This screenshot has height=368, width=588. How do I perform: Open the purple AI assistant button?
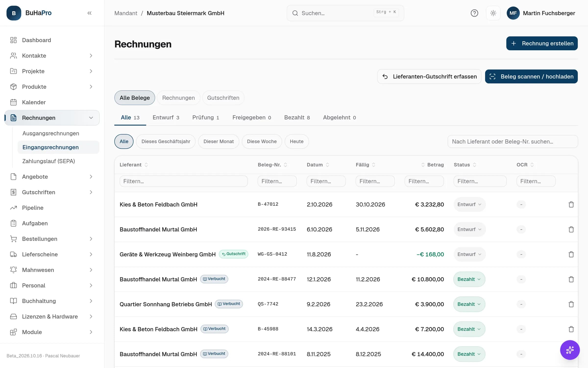pyautogui.click(x=570, y=350)
